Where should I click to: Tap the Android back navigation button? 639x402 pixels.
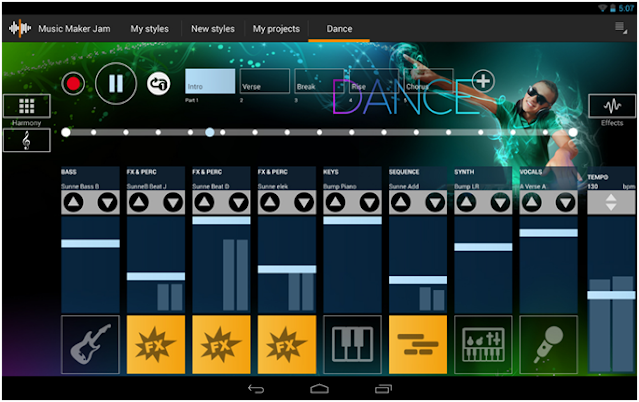click(x=256, y=389)
